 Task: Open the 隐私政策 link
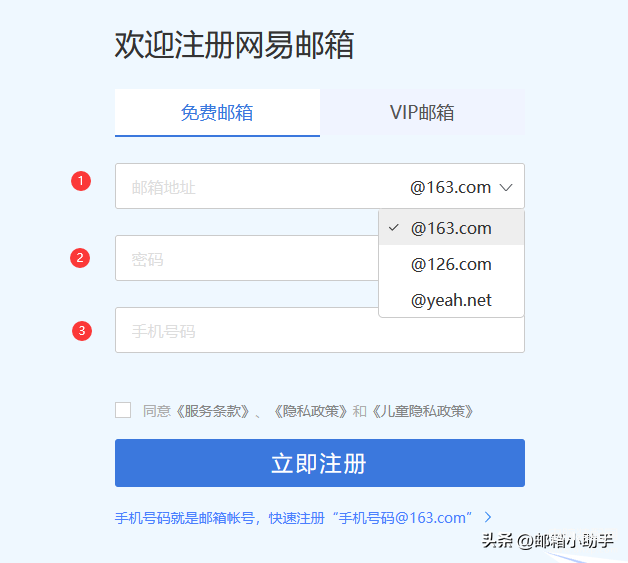(x=311, y=411)
